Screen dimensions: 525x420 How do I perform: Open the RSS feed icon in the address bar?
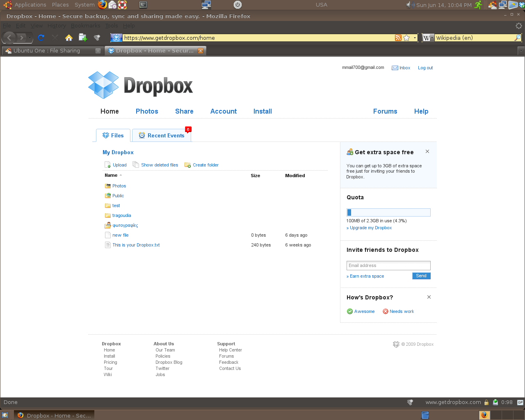click(398, 37)
